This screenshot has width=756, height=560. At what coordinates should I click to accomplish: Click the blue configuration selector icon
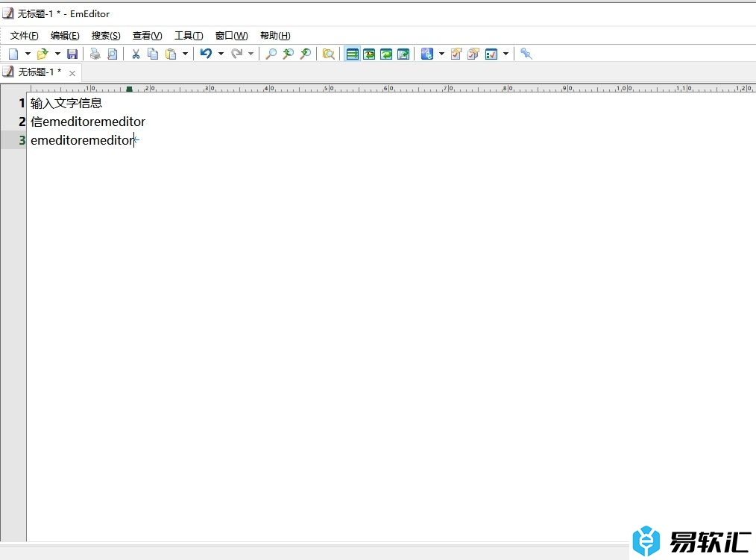pyautogui.click(x=427, y=54)
